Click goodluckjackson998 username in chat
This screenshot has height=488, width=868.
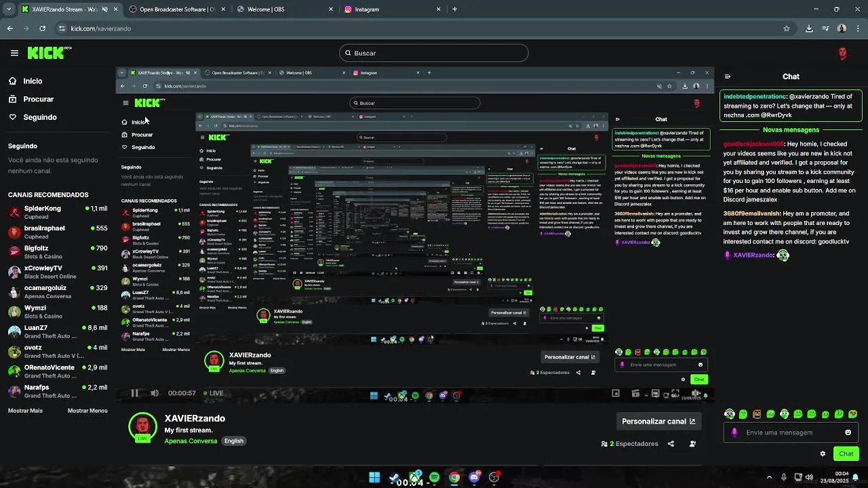[753, 144]
